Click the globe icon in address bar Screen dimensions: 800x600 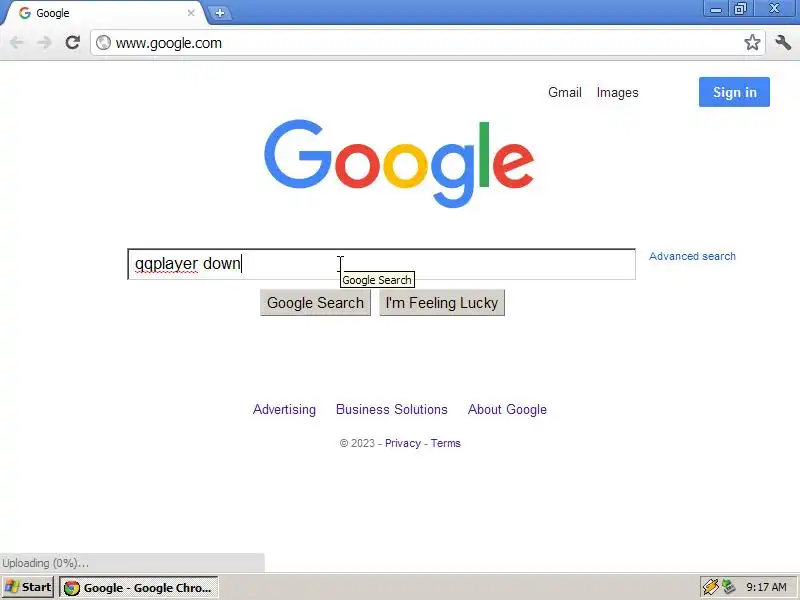(x=104, y=42)
